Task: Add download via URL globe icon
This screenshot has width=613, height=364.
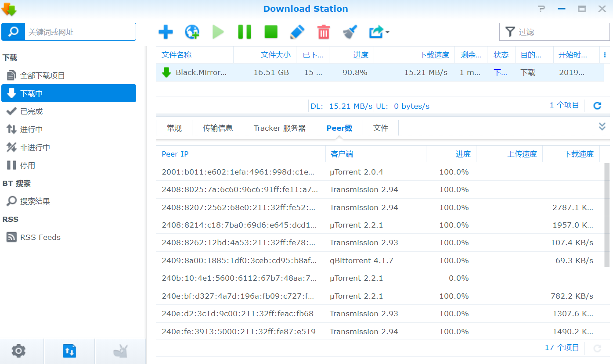Action: coord(192,32)
